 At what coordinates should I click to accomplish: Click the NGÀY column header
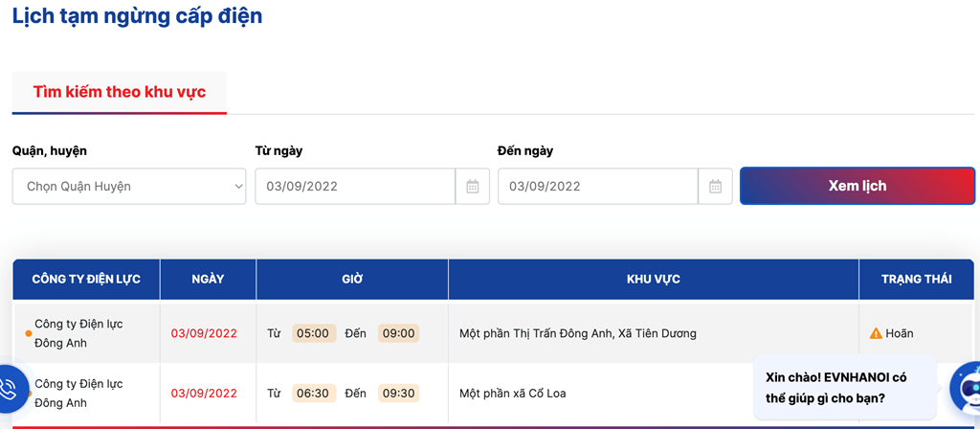click(x=208, y=280)
